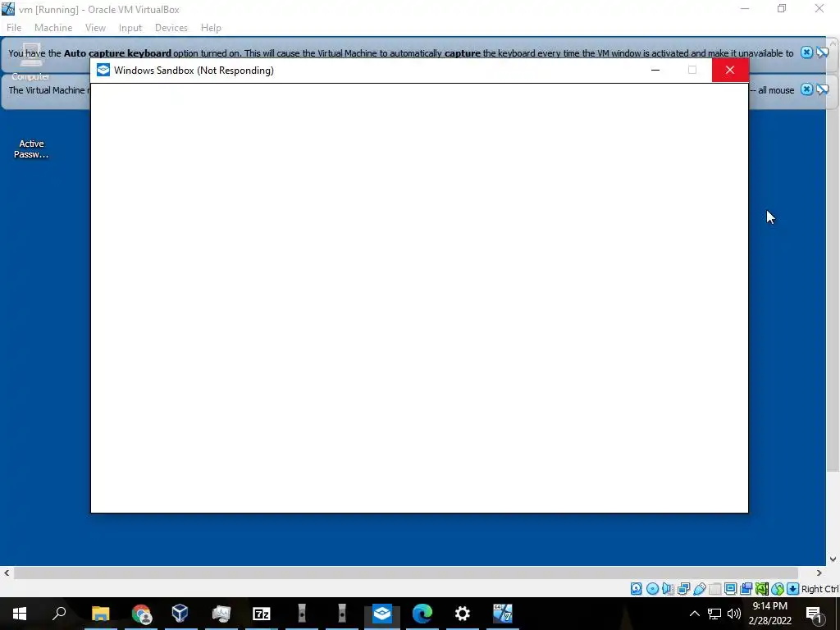The image size is (840, 630).
Task: Click the Right Ctrl host key label
Action: coord(820,589)
